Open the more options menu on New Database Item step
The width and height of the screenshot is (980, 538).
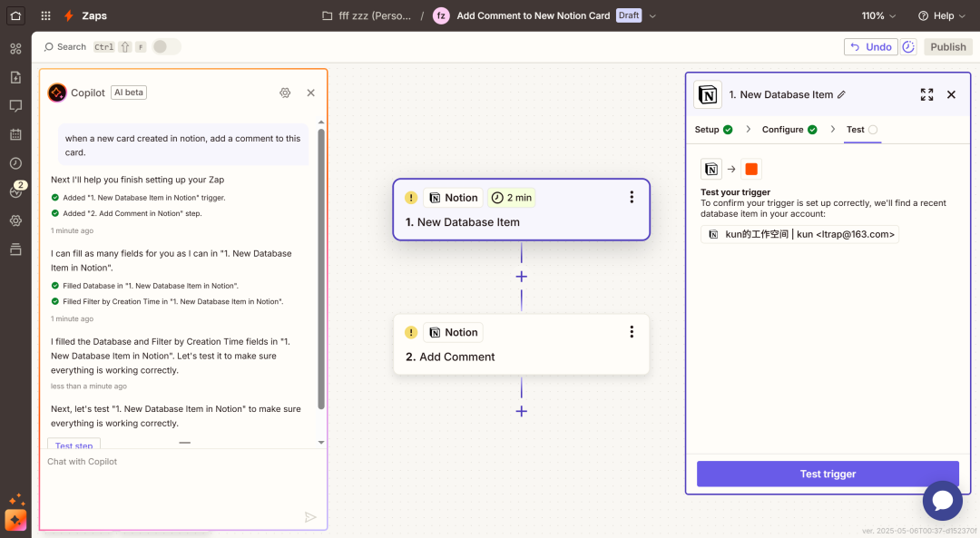click(x=632, y=198)
